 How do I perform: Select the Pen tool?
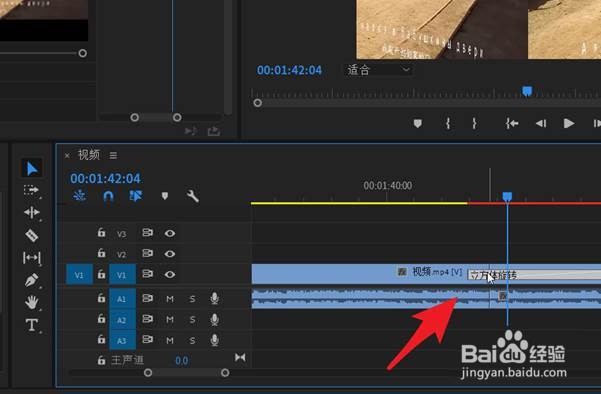point(31,280)
